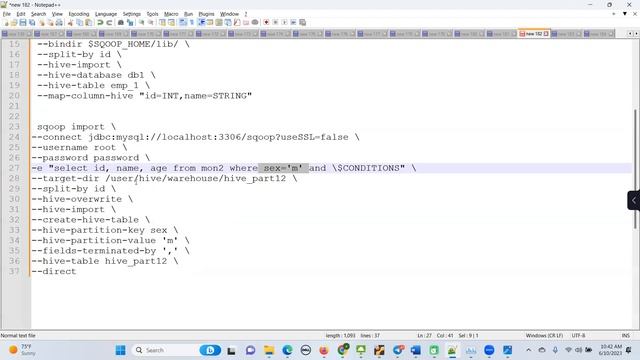This screenshot has width=640, height=360.
Task: Toggle the indent guide toolbar button
Action: point(201,22)
